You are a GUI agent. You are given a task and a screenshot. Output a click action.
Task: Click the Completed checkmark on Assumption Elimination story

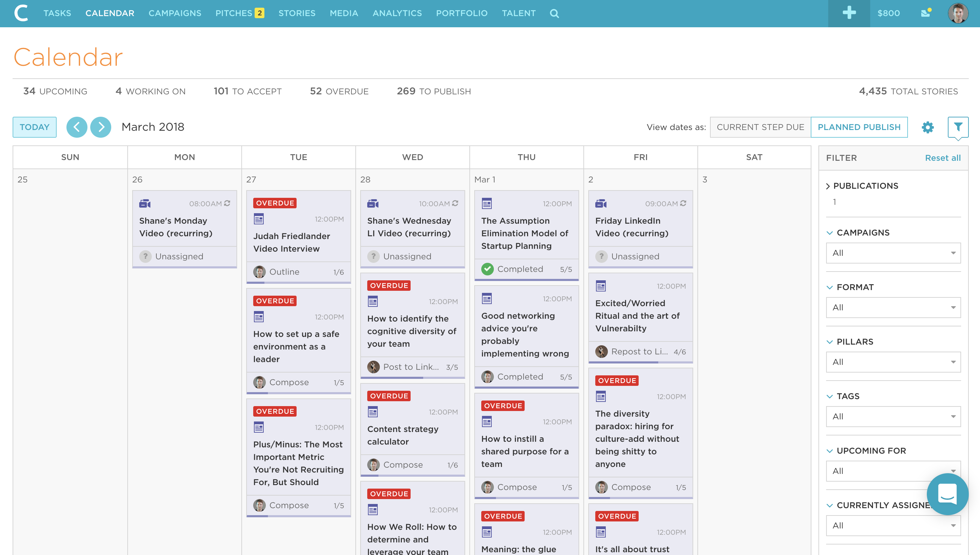487,269
